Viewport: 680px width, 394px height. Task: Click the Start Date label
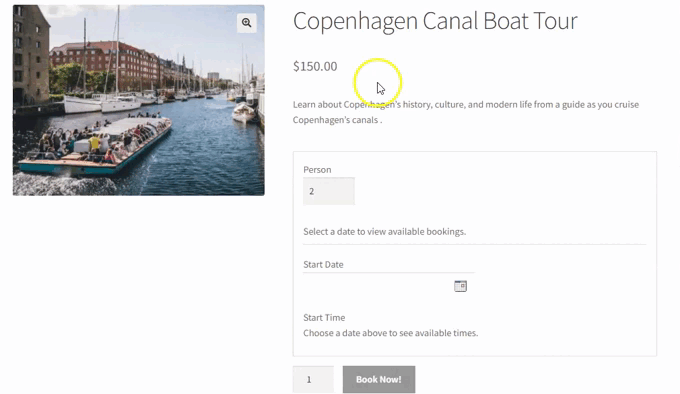[323, 264]
